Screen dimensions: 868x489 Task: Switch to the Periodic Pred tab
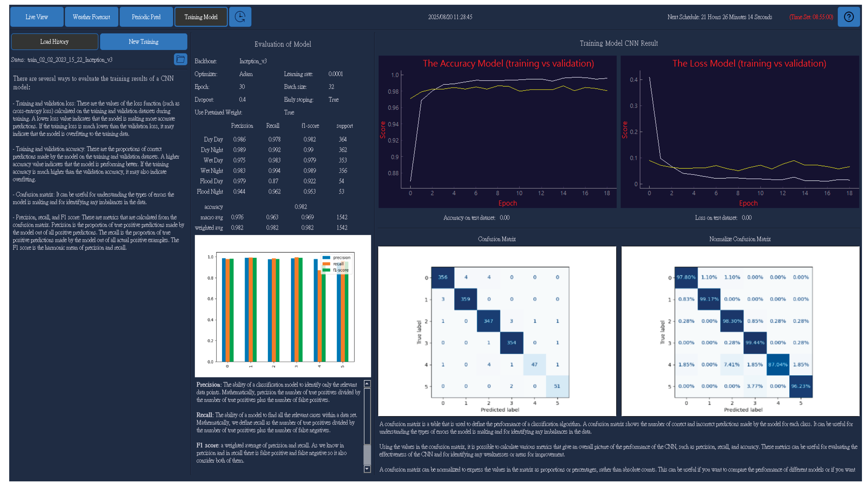(x=146, y=17)
